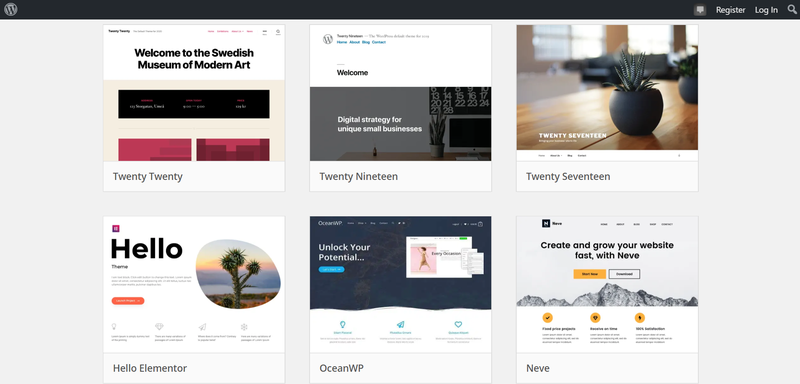This screenshot has height=384, width=800.
Task: Open the notifications speech bubble icon
Action: 700,10
